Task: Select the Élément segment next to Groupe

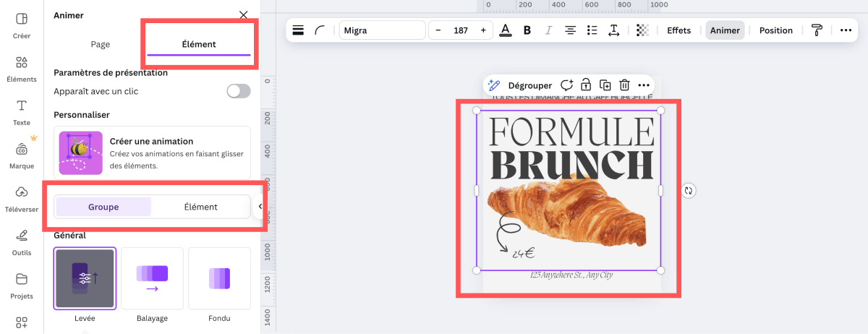Action: click(x=201, y=207)
